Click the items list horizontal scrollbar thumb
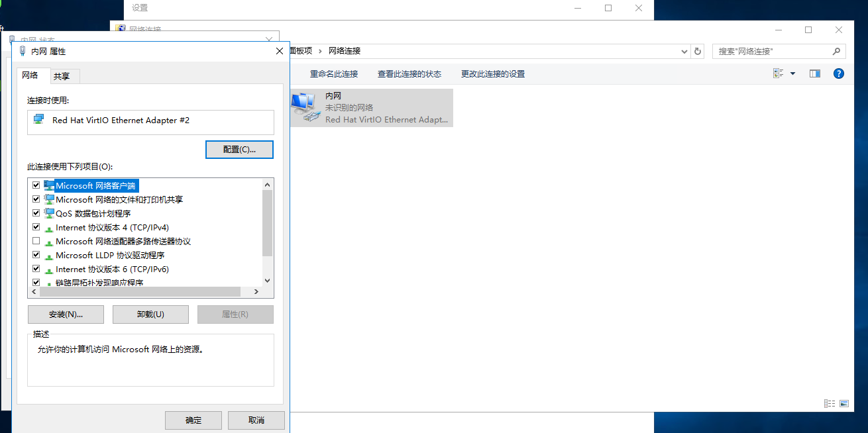This screenshot has height=433, width=868. click(x=140, y=292)
